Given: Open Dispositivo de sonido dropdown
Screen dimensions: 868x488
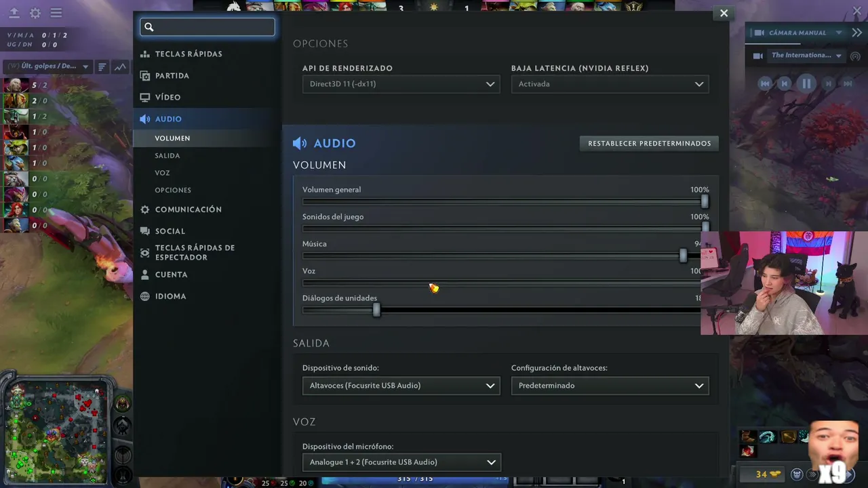Looking at the screenshot, I should coord(401,386).
